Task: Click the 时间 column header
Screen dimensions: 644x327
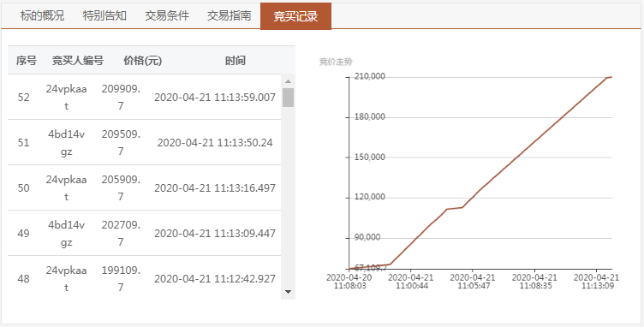Action: point(236,61)
